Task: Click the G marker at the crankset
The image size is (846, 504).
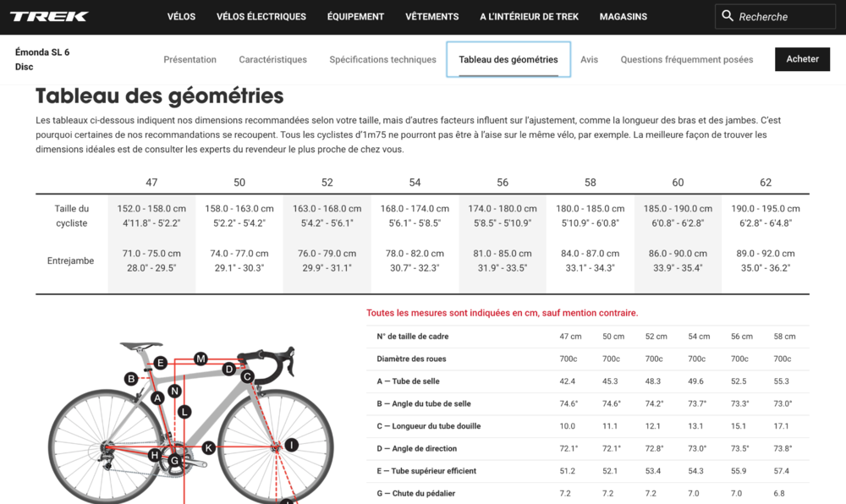Action: [x=174, y=461]
